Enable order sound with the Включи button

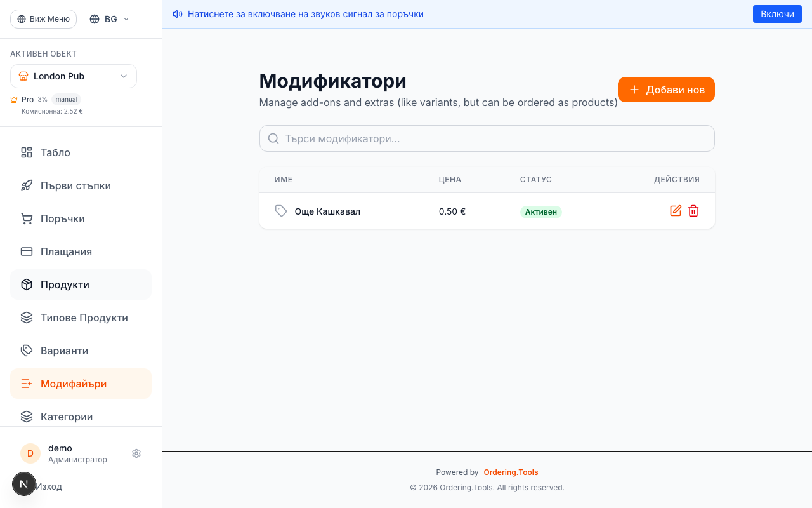tap(777, 13)
